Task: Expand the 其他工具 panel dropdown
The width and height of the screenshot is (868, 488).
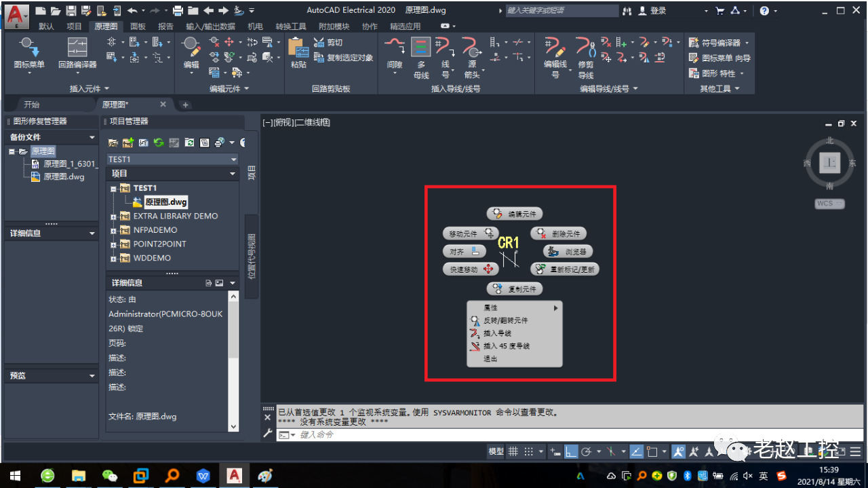Action: tap(719, 88)
